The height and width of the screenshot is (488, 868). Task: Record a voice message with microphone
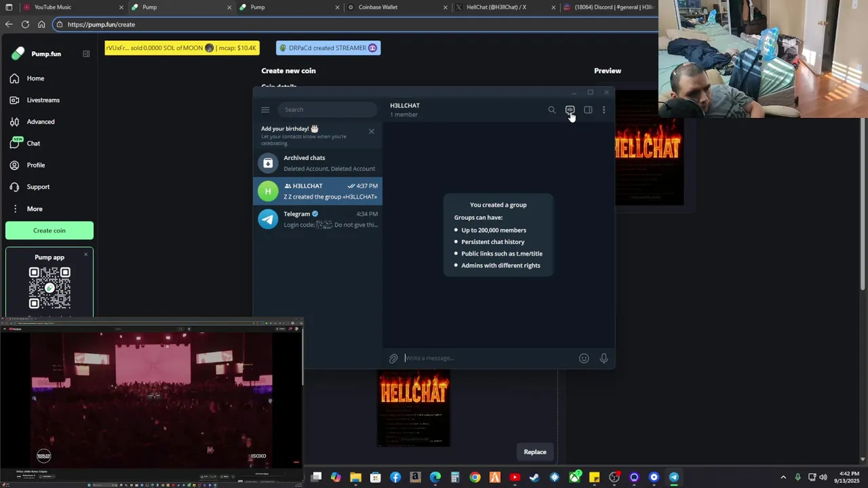(604, 359)
